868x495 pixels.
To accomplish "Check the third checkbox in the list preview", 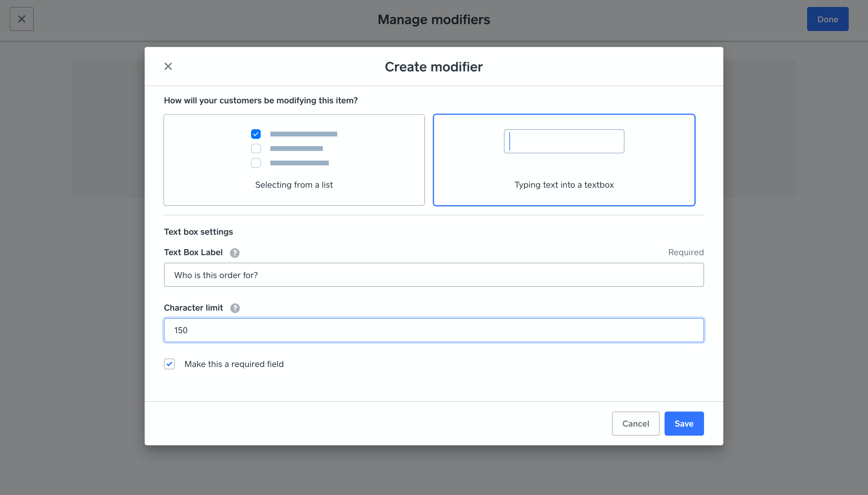I will point(256,163).
